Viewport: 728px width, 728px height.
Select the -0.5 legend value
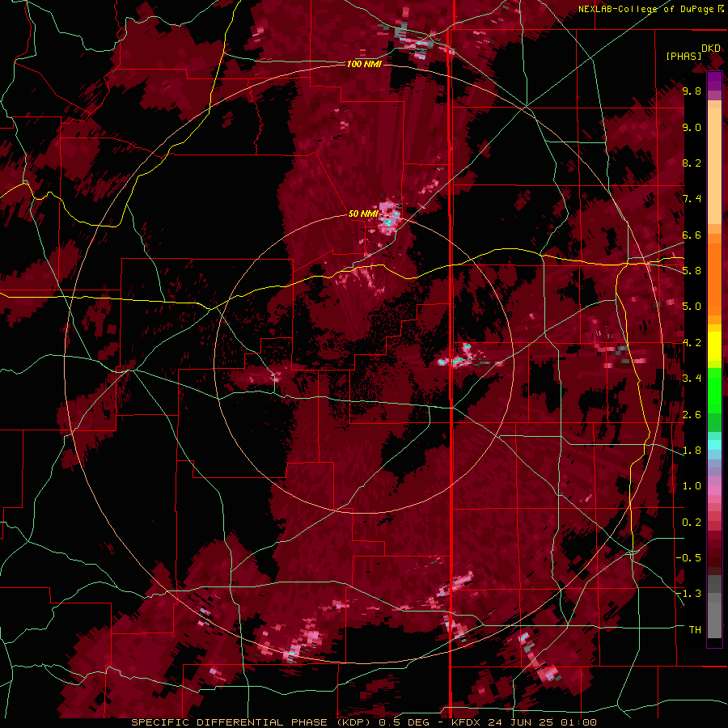click(688, 558)
